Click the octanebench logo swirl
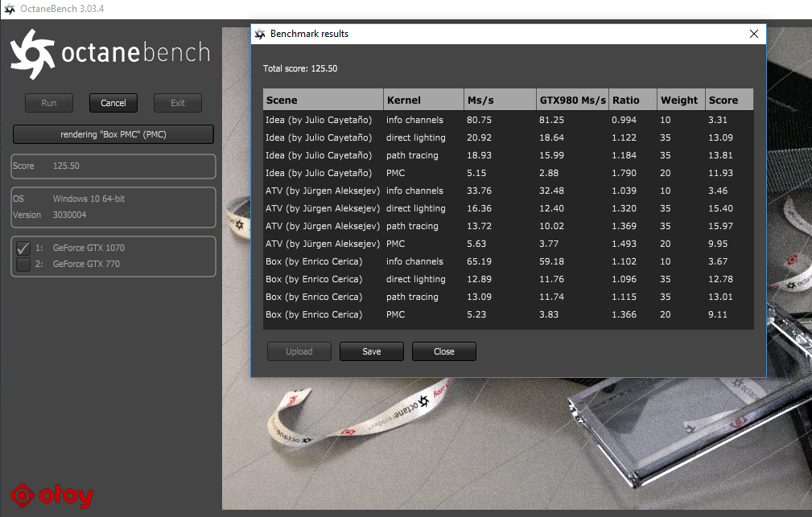The image size is (812, 517). point(32,54)
